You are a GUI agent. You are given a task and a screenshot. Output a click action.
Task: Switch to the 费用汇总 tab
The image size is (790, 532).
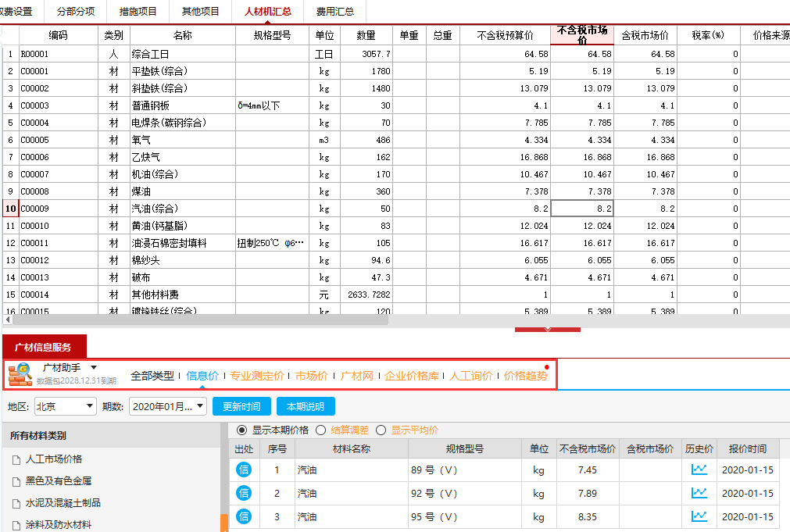click(334, 12)
